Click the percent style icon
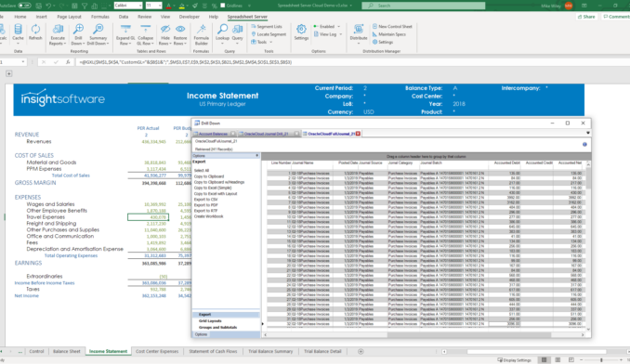630x364 pixels. coord(214,6)
